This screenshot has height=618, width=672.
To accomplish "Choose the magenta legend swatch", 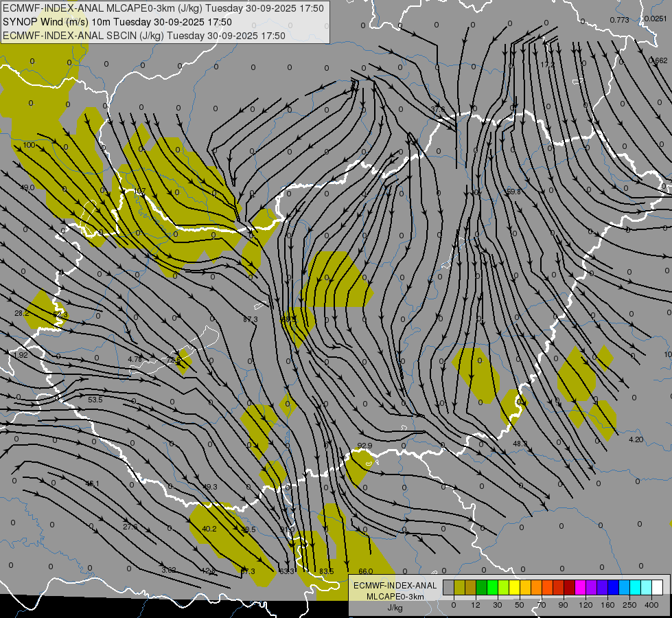I will (x=580, y=587).
